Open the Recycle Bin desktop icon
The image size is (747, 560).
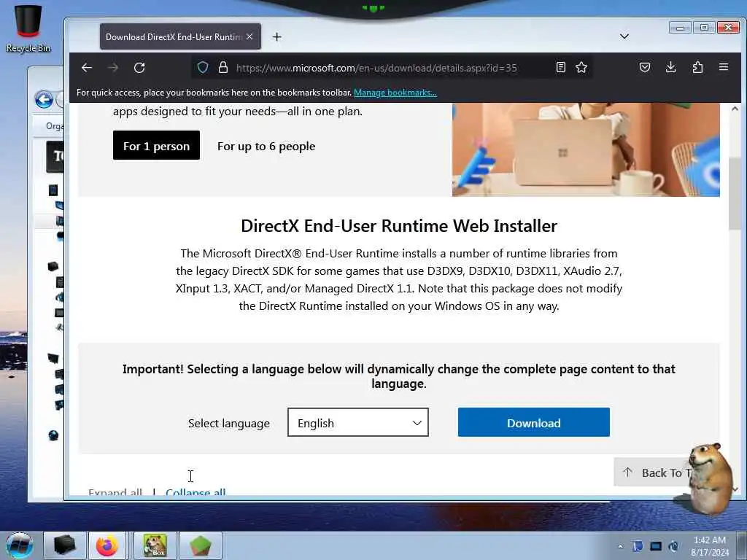[x=28, y=28]
